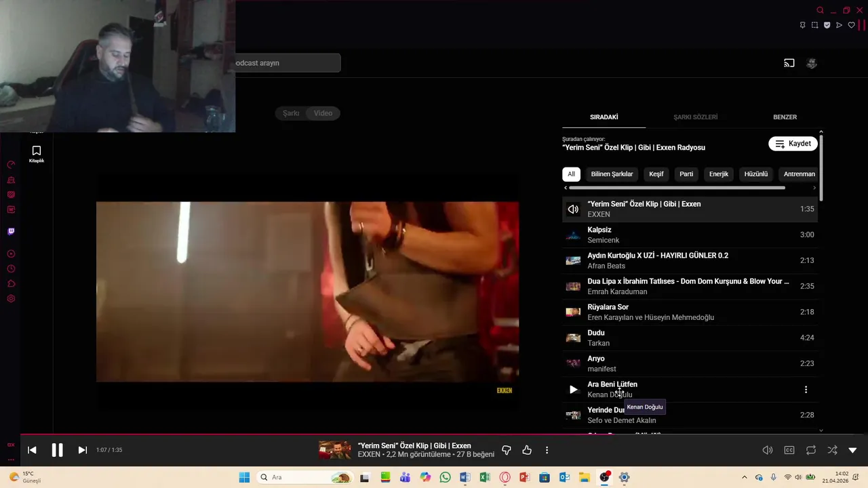Toggle repeat mode in player bar

point(811,450)
